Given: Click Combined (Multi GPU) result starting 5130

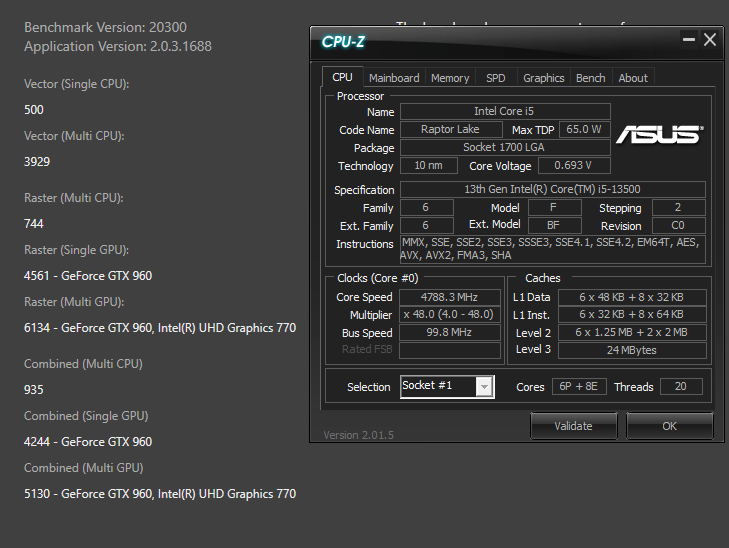Looking at the screenshot, I should pyautogui.click(x=160, y=494).
